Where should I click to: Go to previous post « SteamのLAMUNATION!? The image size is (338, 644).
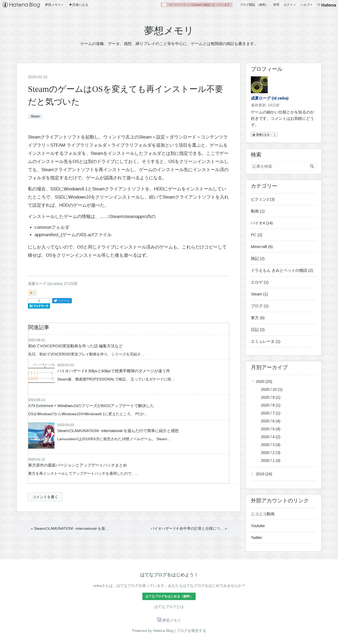pyautogui.click(x=70, y=528)
